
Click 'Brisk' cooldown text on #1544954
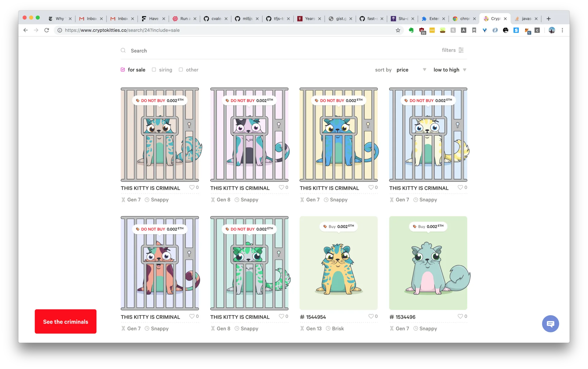click(338, 329)
